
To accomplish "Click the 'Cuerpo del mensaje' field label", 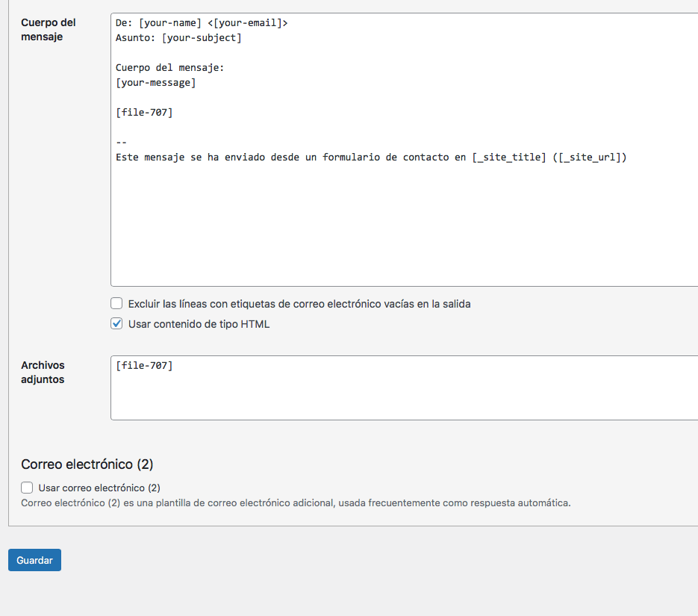I will [48, 29].
